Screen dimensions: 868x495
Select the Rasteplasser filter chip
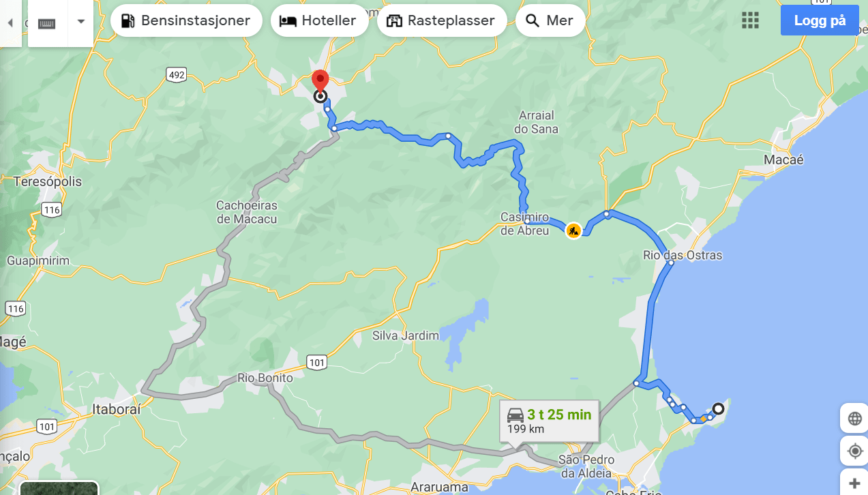[441, 20]
